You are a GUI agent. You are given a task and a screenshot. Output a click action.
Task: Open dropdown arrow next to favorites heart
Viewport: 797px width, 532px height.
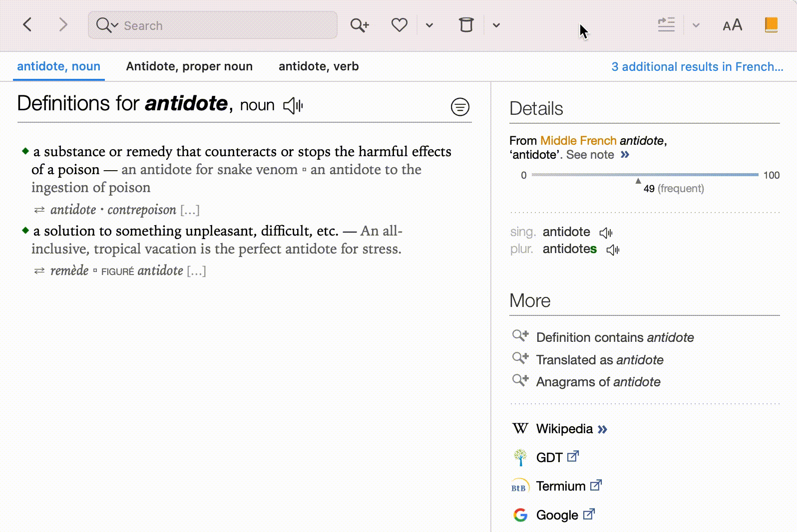429,25
